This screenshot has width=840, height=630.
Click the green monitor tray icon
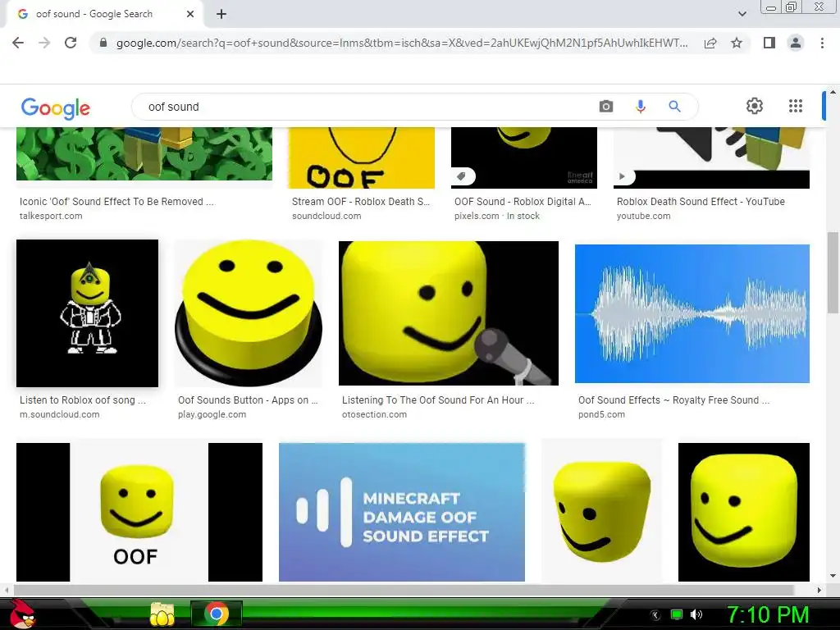(x=677, y=614)
